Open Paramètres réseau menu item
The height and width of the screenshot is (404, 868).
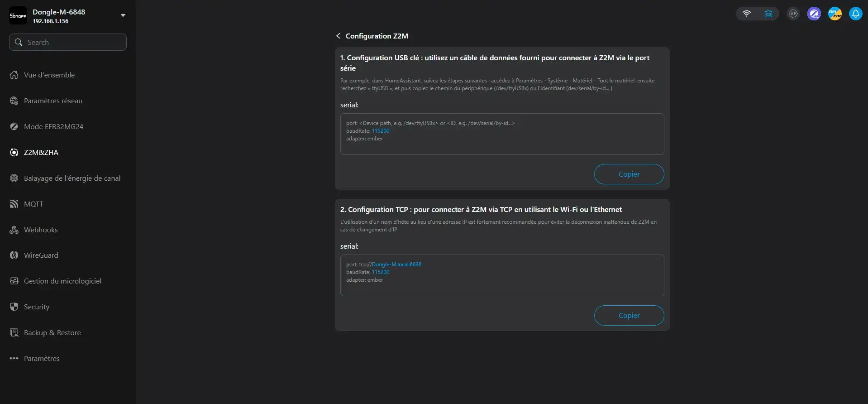[53, 101]
